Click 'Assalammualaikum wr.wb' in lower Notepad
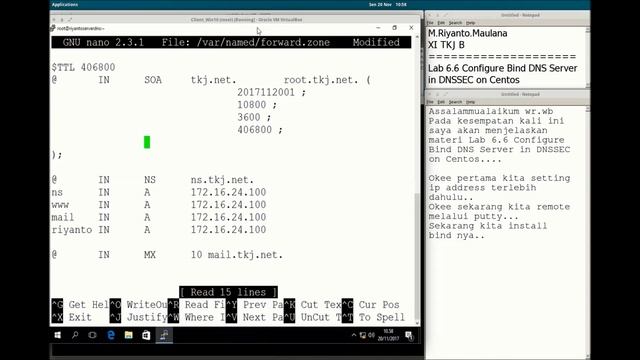This screenshot has height=360, width=640. pyautogui.click(x=491, y=111)
